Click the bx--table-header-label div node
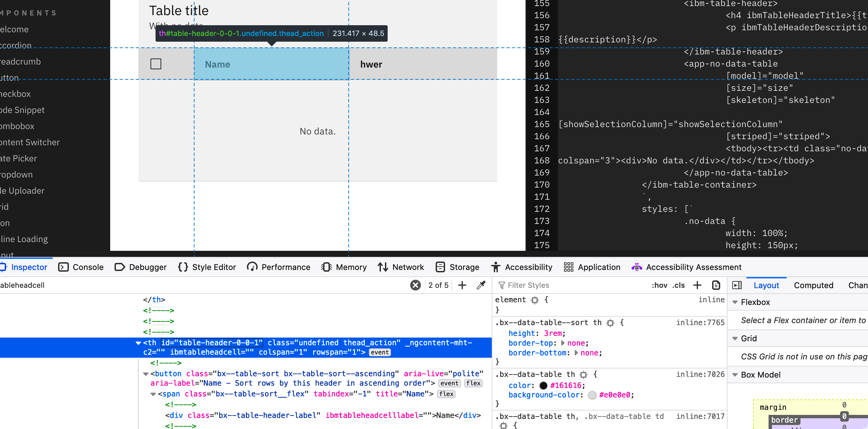Viewport: 868px width, 429px height. click(323, 416)
